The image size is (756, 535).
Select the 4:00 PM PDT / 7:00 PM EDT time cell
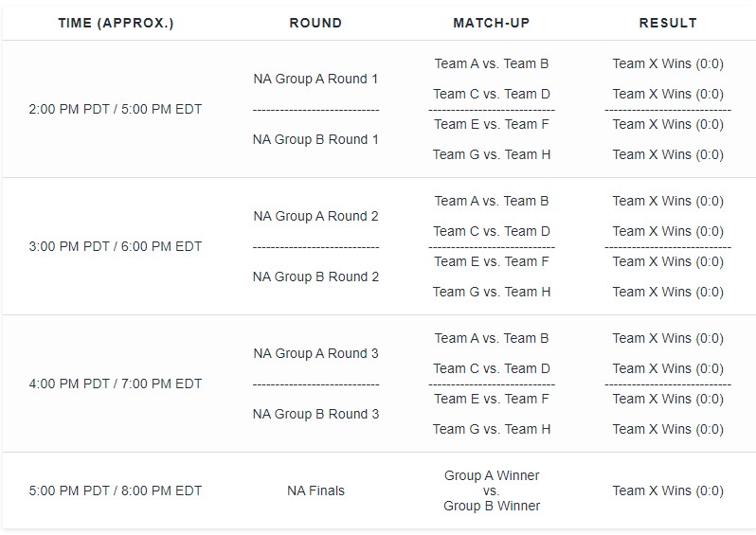(x=116, y=383)
